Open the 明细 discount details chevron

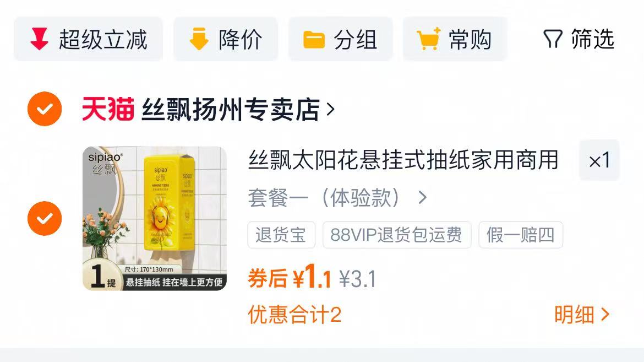pos(582,315)
